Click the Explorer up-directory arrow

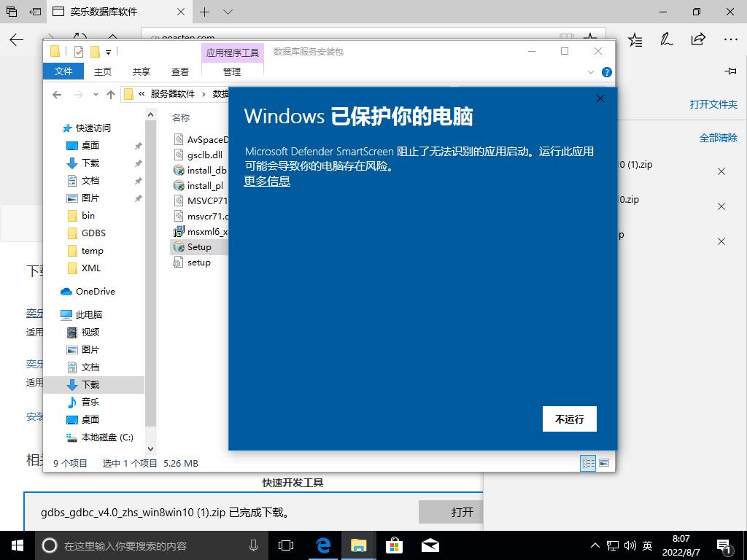(111, 94)
